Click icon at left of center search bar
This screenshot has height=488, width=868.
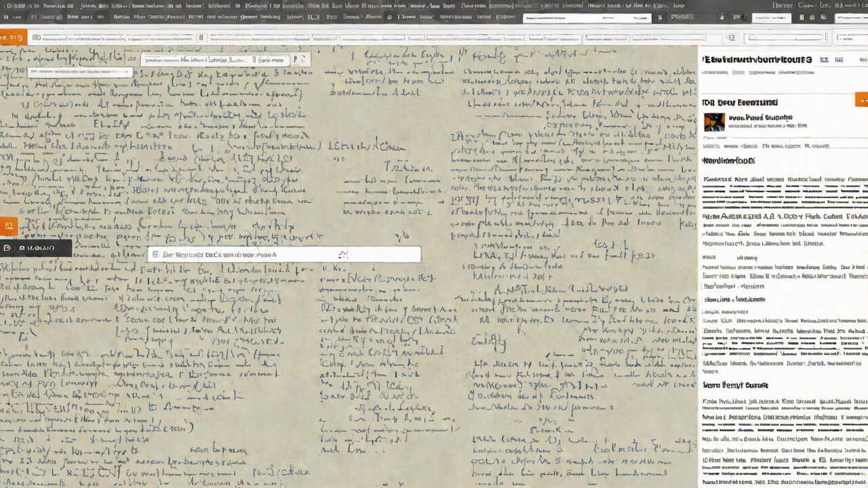point(155,255)
